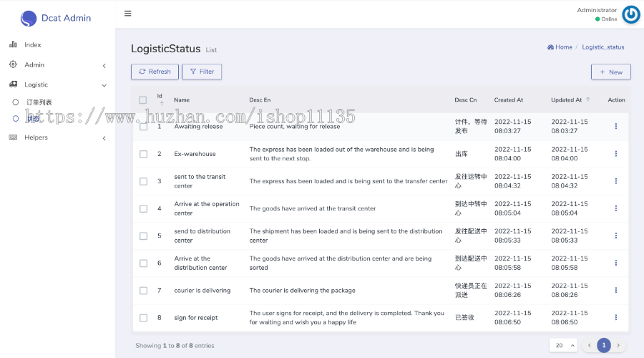Click the Admin gear icon
Screen dimensions: 644x358
[x=13, y=64]
